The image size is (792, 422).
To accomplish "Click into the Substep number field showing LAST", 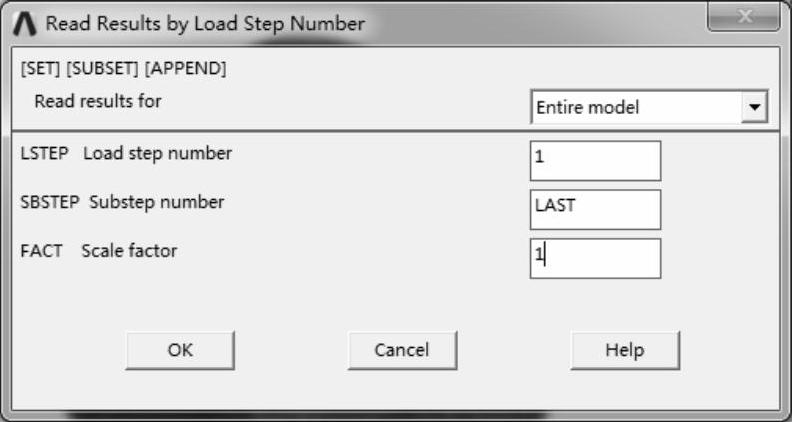I will point(596,209).
